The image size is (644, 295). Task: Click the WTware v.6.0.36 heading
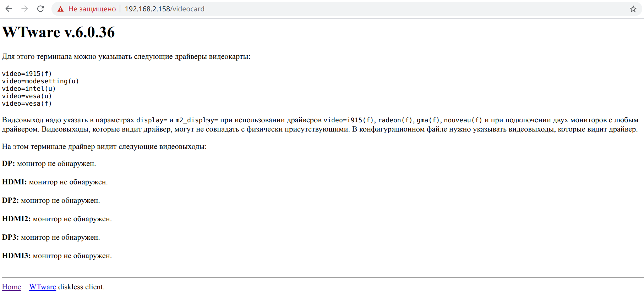click(x=59, y=32)
